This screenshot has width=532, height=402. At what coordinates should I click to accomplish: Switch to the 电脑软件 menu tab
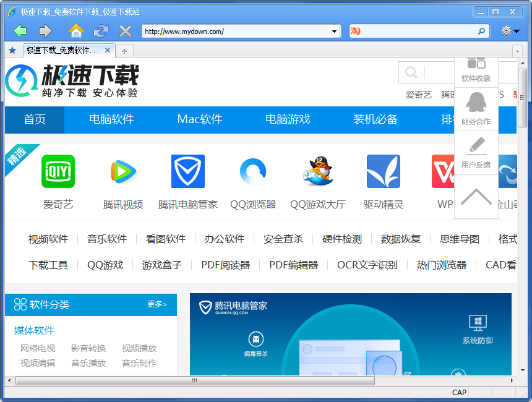click(x=111, y=119)
